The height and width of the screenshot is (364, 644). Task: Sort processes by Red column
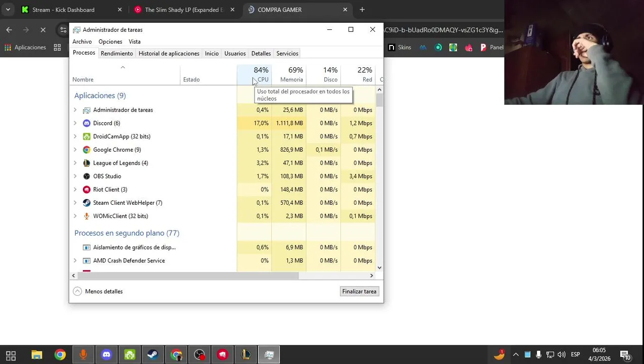coord(358,74)
